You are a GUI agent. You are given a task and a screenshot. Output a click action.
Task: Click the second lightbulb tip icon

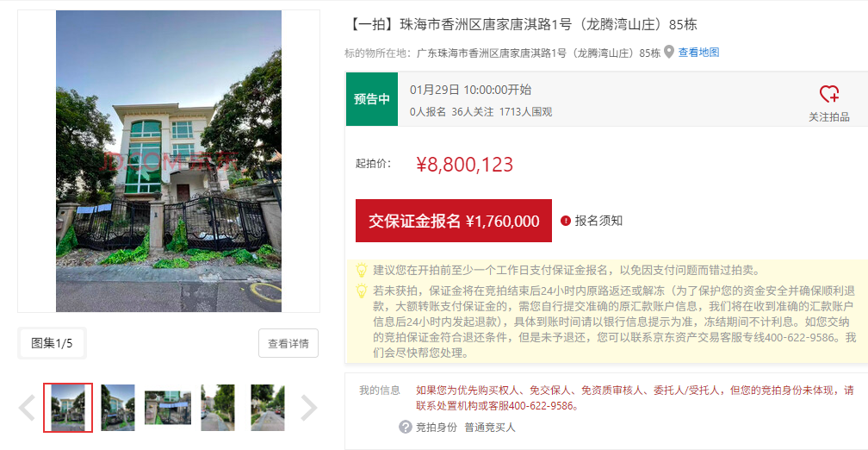tap(362, 291)
